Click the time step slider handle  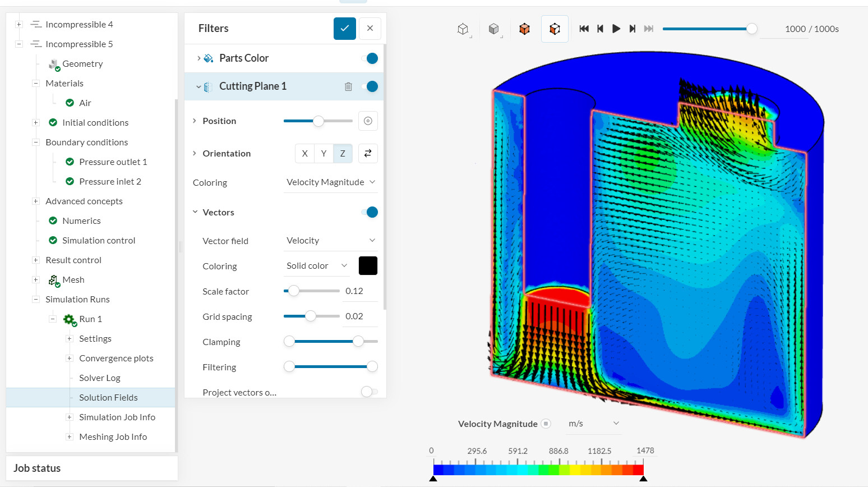point(751,29)
